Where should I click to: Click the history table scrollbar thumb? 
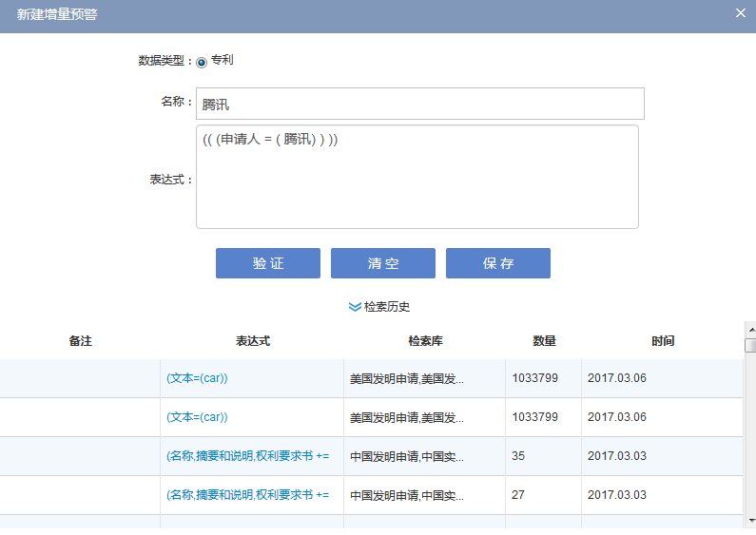(x=749, y=346)
